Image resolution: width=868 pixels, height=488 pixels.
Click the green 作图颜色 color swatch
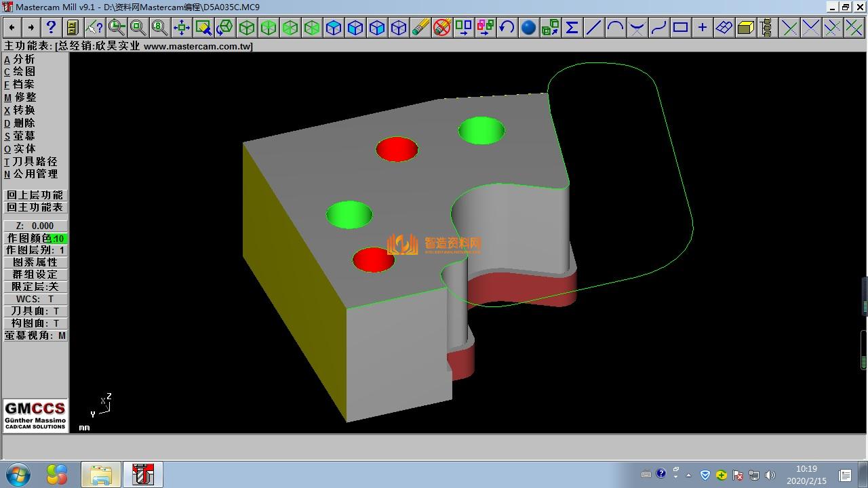pos(58,239)
